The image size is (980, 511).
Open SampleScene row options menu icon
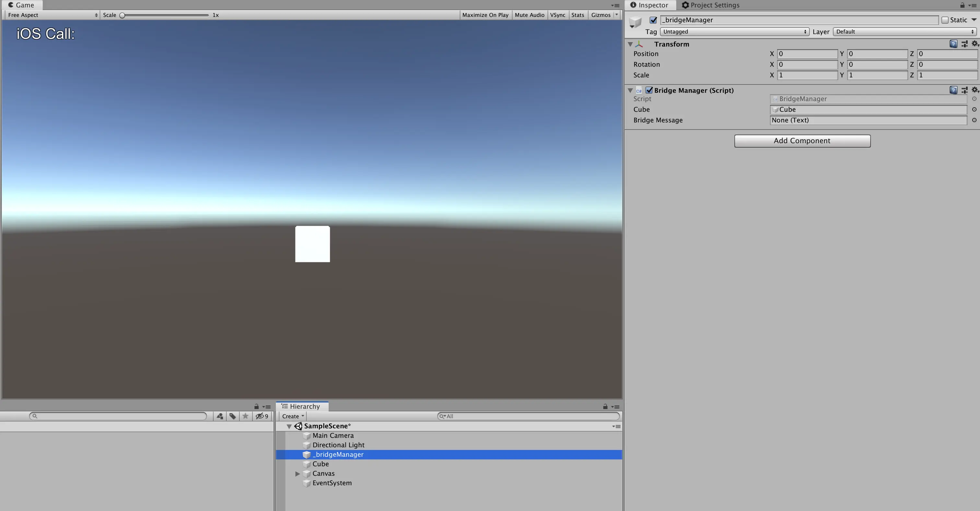(x=616, y=426)
